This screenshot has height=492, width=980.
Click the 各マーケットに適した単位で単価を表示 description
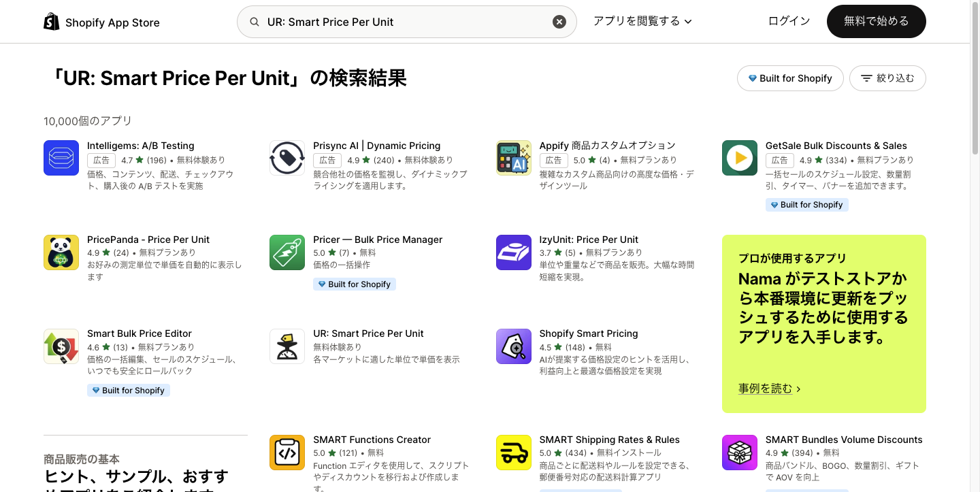(x=387, y=359)
